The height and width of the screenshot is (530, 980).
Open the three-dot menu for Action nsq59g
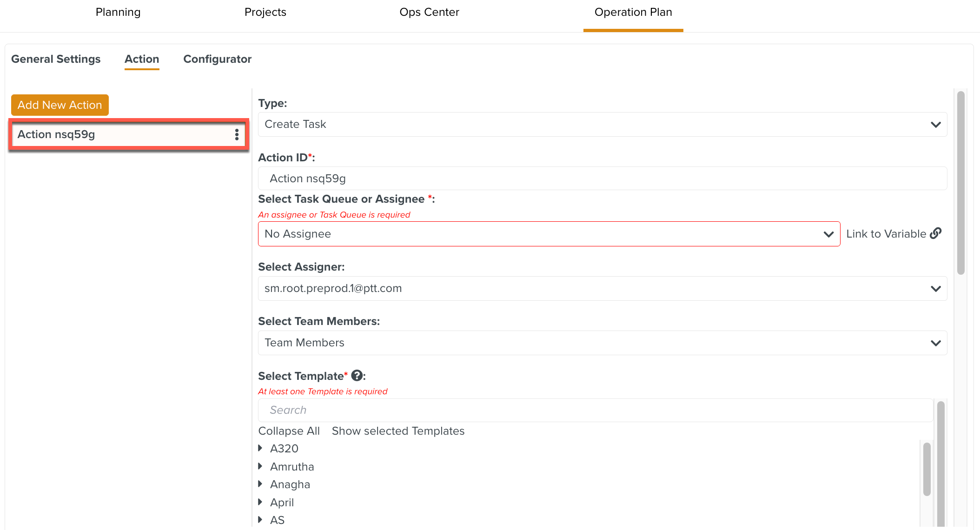237,134
